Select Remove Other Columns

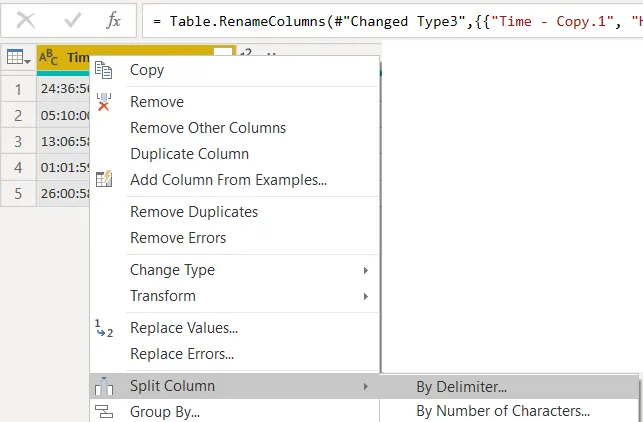point(208,128)
